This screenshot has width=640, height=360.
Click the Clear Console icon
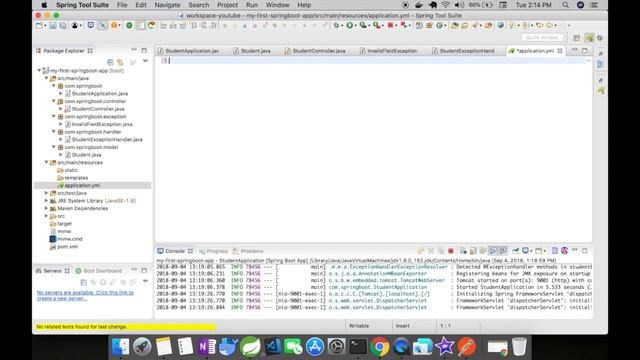tap(463, 251)
